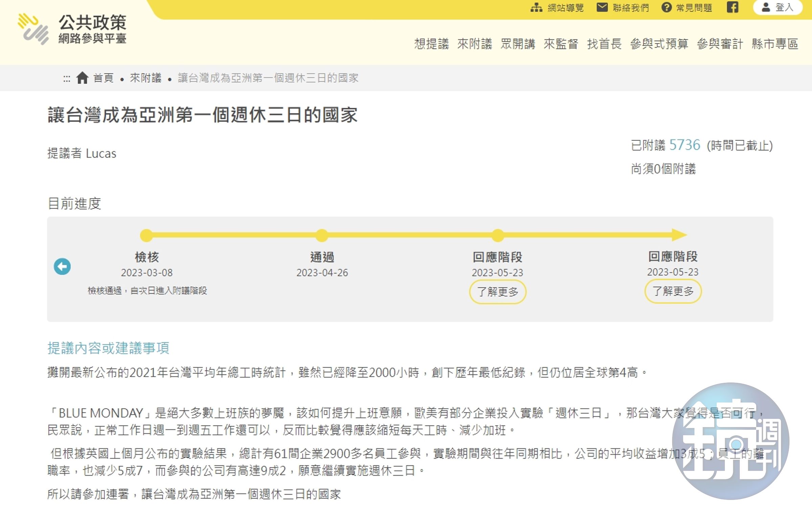
Task: Click the endorsement count 5736
Action: coord(685,145)
